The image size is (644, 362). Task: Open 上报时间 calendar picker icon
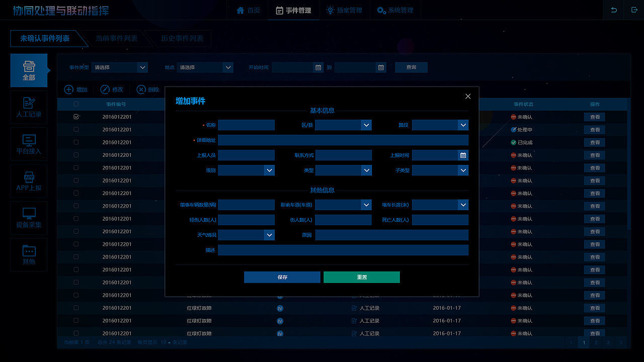pyautogui.click(x=463, y=155)
